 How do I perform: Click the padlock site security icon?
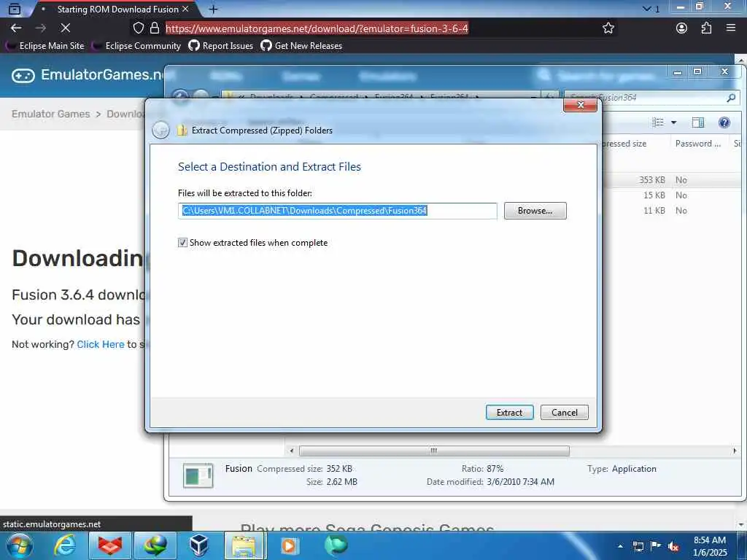click(x=155, y=28)
